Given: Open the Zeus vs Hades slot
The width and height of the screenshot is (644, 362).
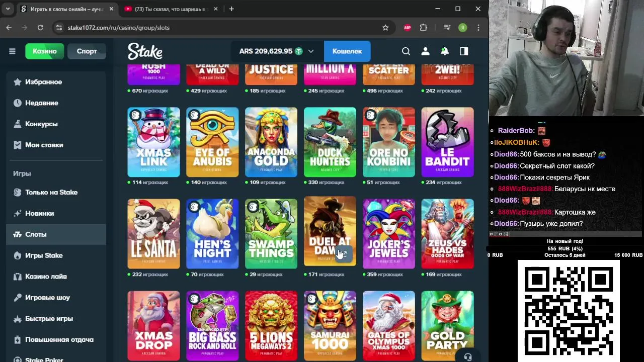Looking at the screenshot, I should [447, 234].
